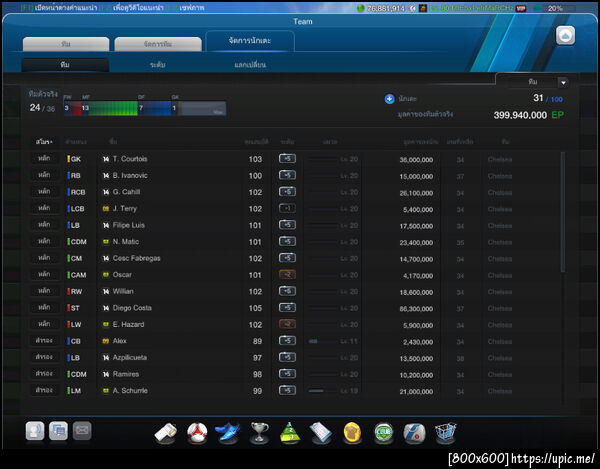Click the blue plus icon beside player count
This screenshot has height=469, width=600.
(x=389, y=99)
